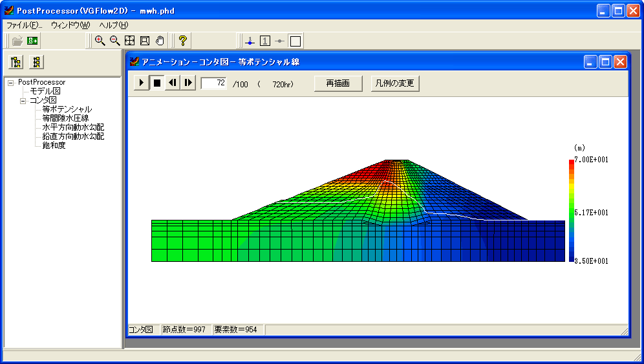Step animation forward one frame
This screenshot has height=364, width=644.
point(188,83)
